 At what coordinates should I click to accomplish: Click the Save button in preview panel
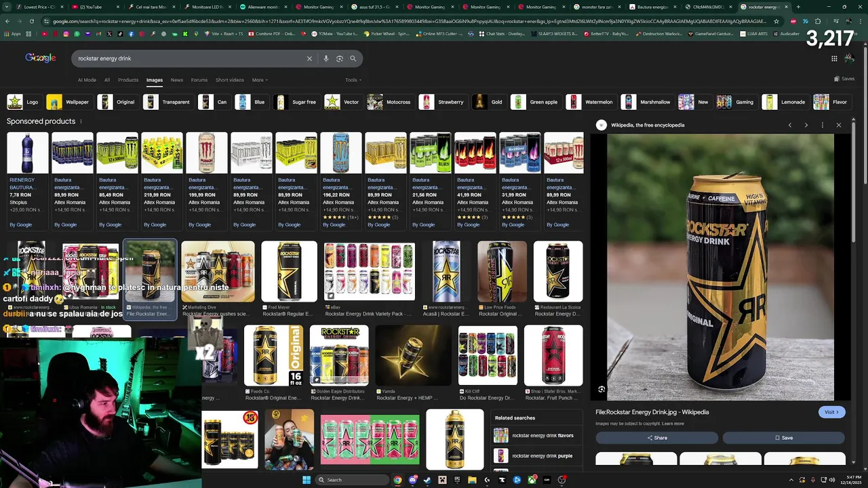783,438
